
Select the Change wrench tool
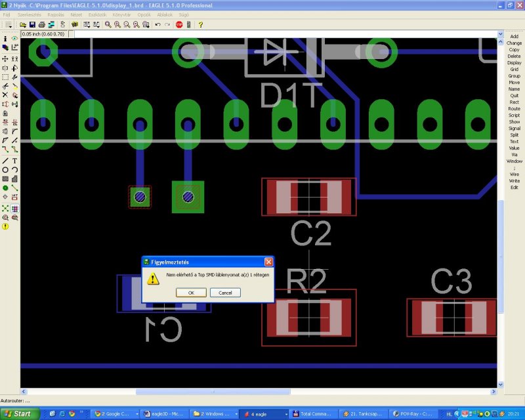(14, 77)
